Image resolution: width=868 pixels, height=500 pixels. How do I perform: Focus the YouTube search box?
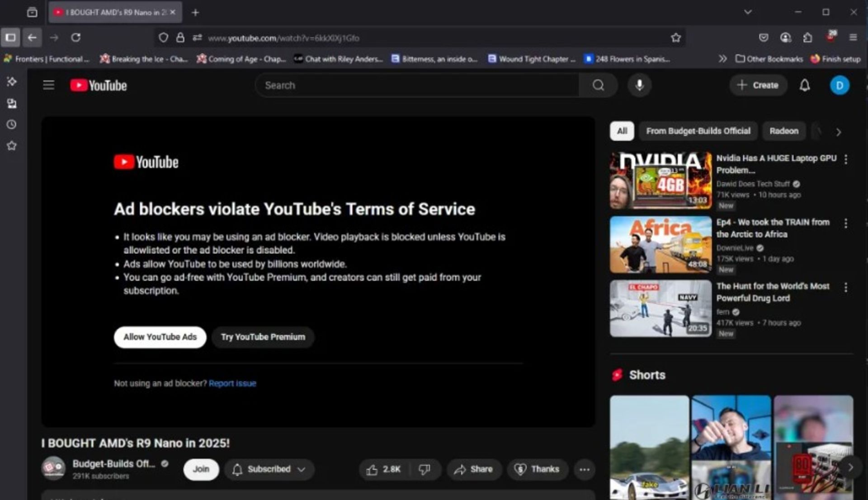tap(417, 85)
